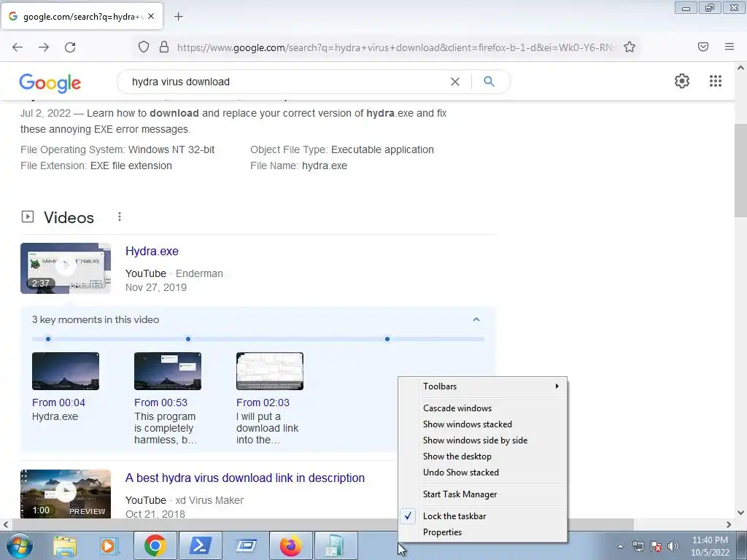Switch to Firefox taskbar button
Image resolution: width=747 pixels, height=560 pixels.
click(290, 545)
